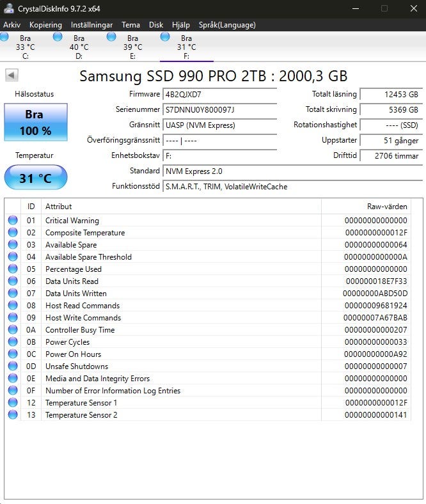Image resolution: width=426 pixels, height=504 pixels.
Task: Switch to the E: disk tab at 39 °C
Action: point(132,47)
